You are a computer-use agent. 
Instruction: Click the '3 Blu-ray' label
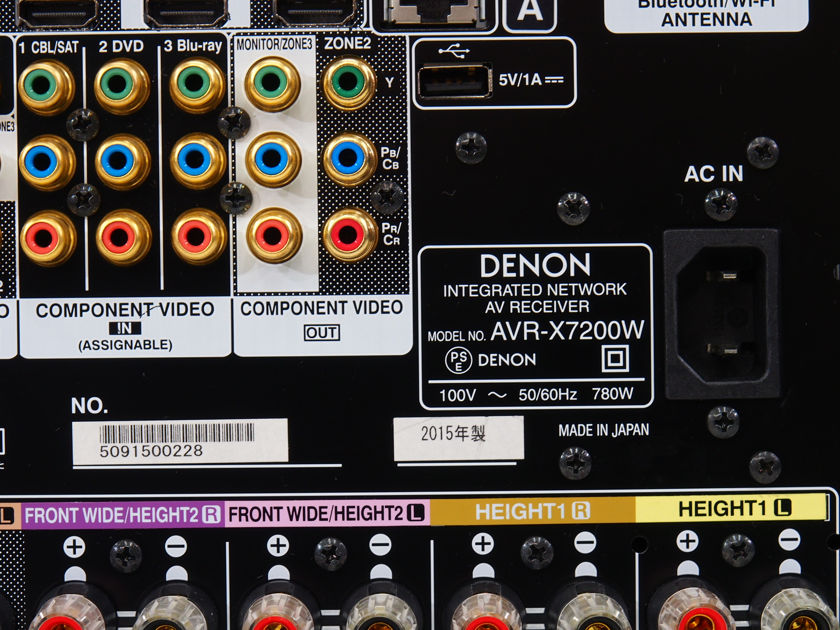coord(193,45)
